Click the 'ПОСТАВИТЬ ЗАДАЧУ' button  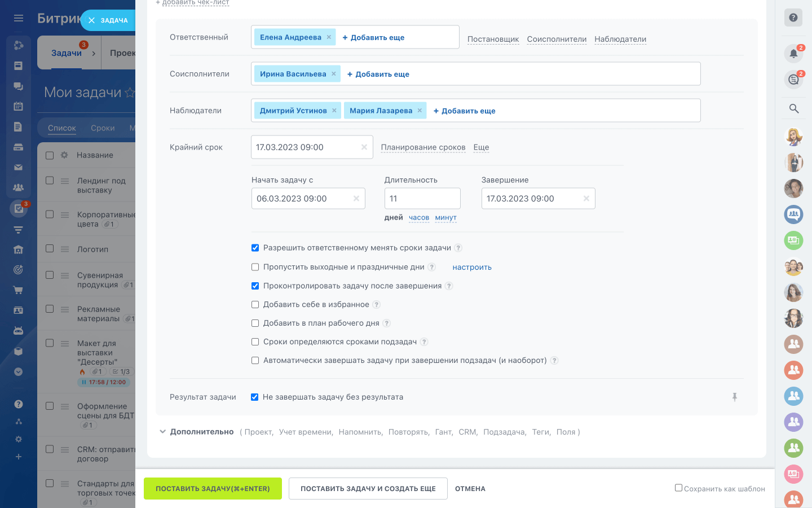tap(213, 488)
